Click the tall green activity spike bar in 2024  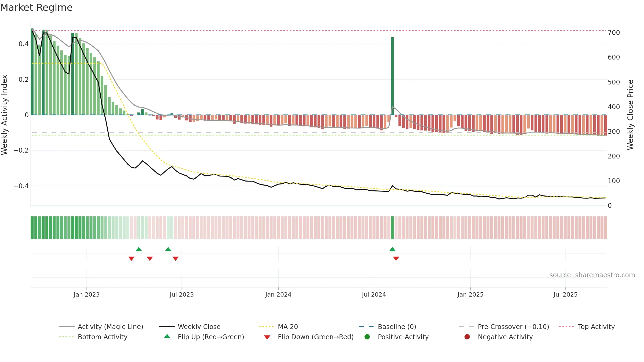click(392, 76)
